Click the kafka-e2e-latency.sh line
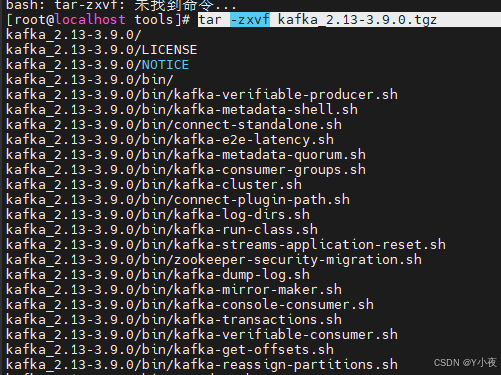Viewport: 501px width, 375px height. [x=170, y=140]
